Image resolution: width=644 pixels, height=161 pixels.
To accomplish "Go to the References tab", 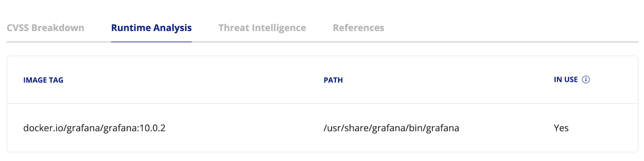I will [359, 28].
